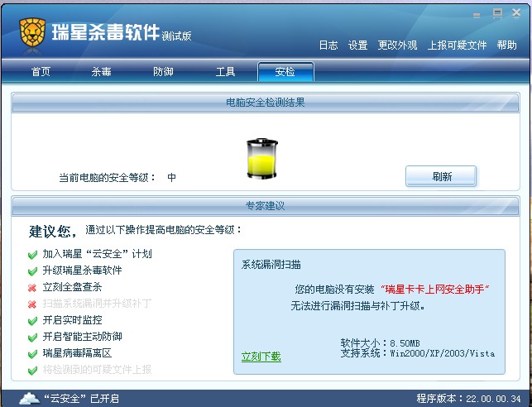
Task: Go to the 工具 tab
Action: point(225,72)
